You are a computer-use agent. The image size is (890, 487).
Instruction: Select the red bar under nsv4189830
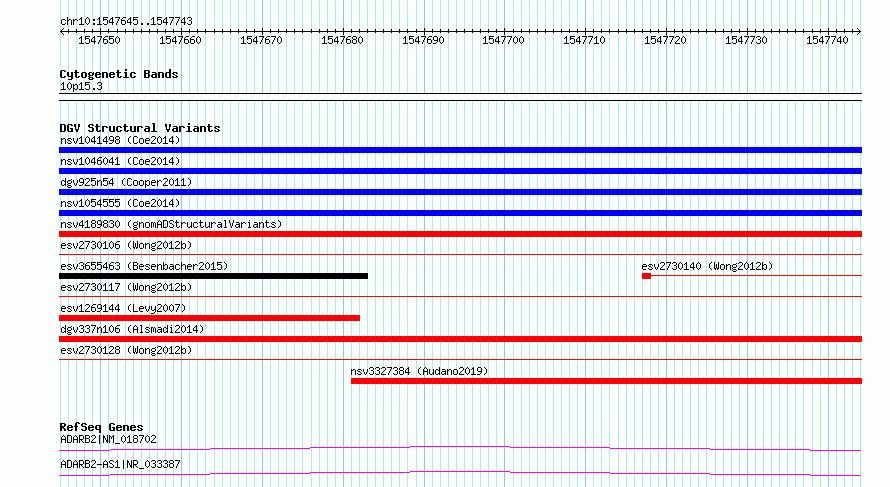(460, 234)
